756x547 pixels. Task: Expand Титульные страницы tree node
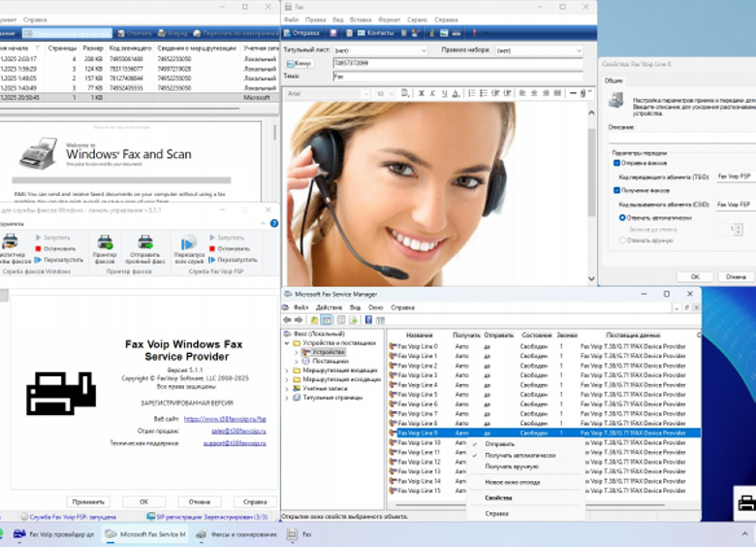[287, 398]
